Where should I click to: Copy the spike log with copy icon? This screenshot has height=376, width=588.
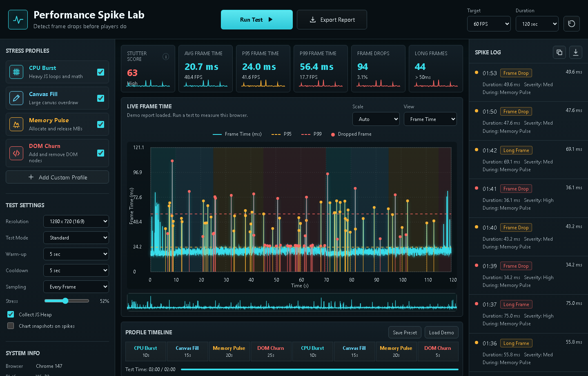point(559,52)
